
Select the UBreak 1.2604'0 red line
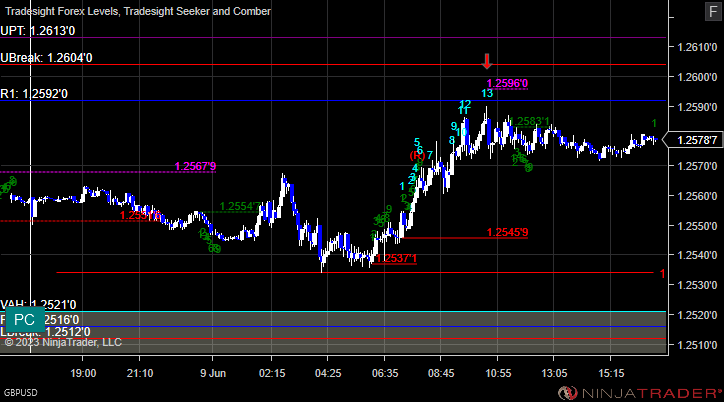[x=332, y=65]
